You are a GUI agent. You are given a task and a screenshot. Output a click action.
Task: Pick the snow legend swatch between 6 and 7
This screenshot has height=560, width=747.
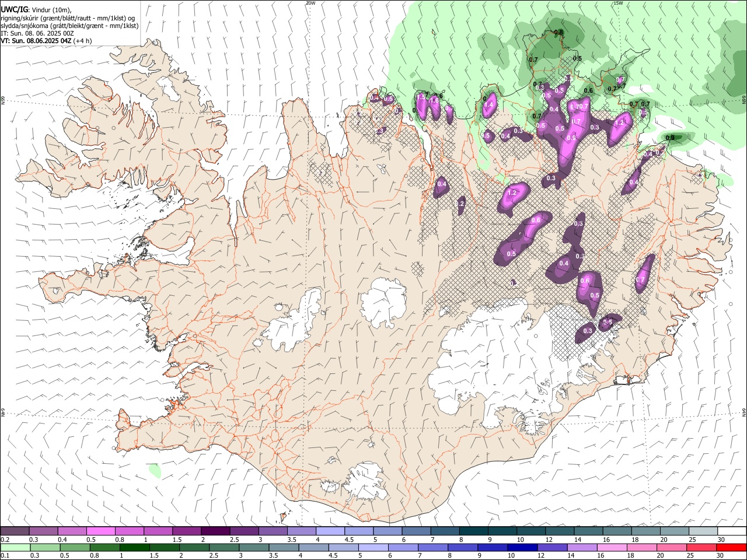pyautogui.click(x=416, y=531)
